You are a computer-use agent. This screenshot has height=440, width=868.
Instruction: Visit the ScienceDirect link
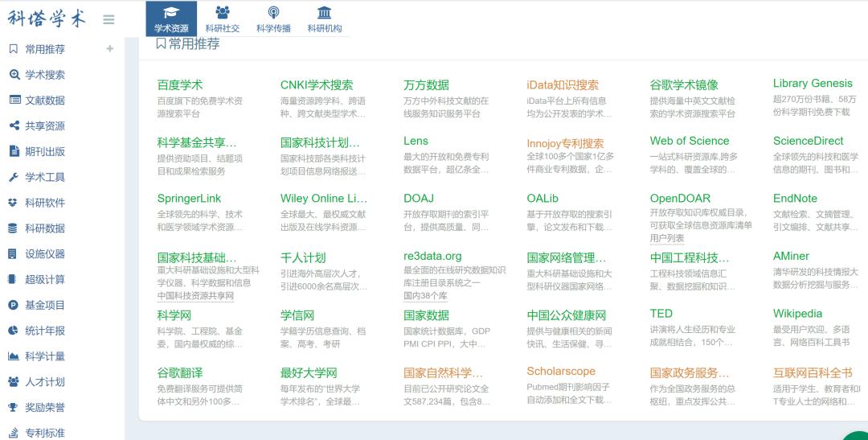pos(809,141)
